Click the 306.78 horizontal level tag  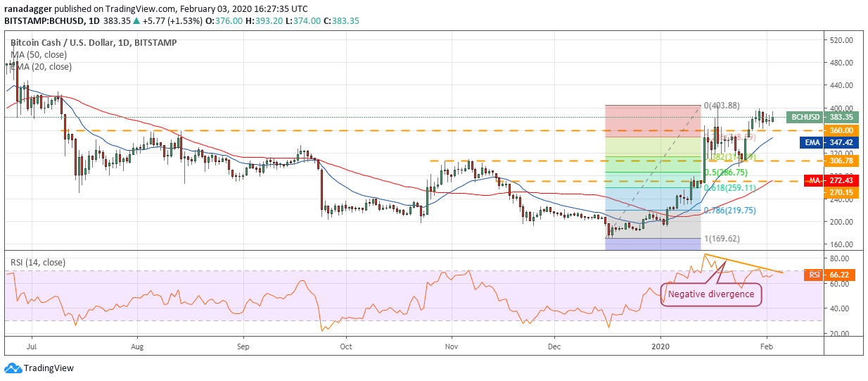pos(840,161)
